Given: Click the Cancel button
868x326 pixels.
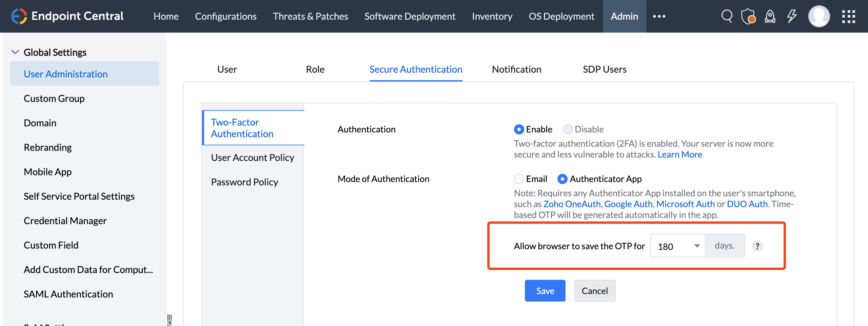Looking at the screenshot, I should (595, 291).
